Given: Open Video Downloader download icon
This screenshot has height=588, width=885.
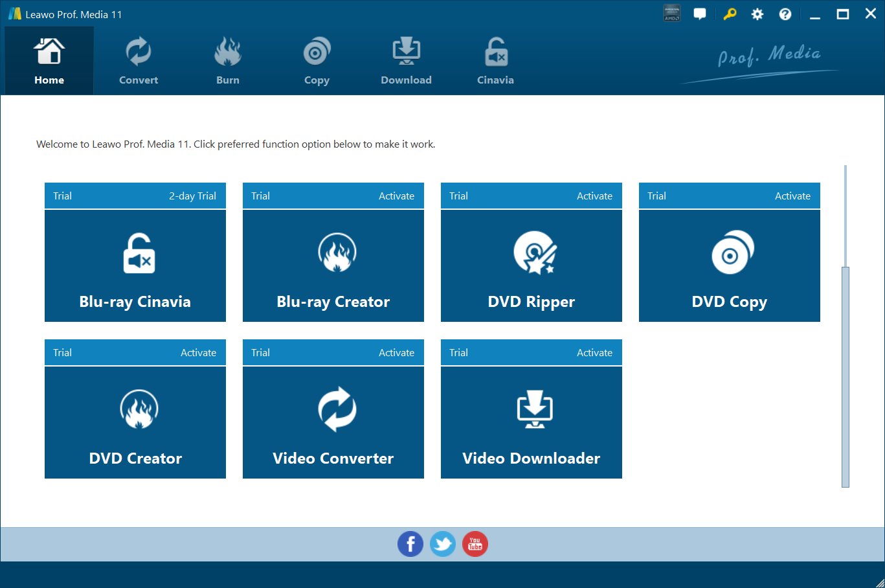Looking at the screenshot, I should 534,409.
